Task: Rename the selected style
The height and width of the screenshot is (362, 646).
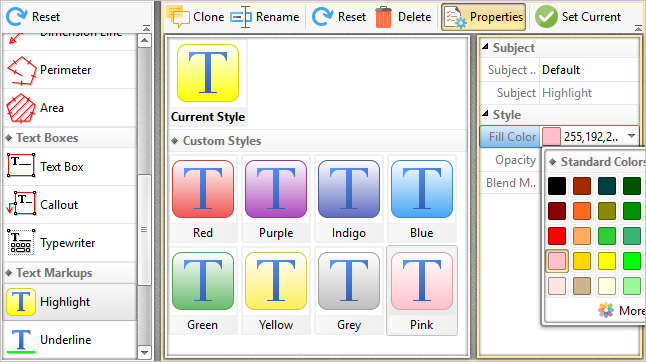Action: (x=265, y=17)
